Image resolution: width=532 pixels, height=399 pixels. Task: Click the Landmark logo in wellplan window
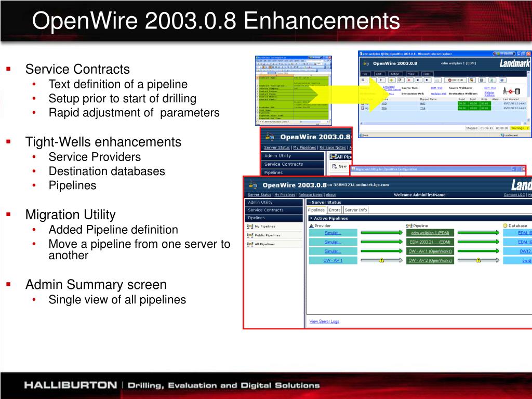[x=514, y=63]
